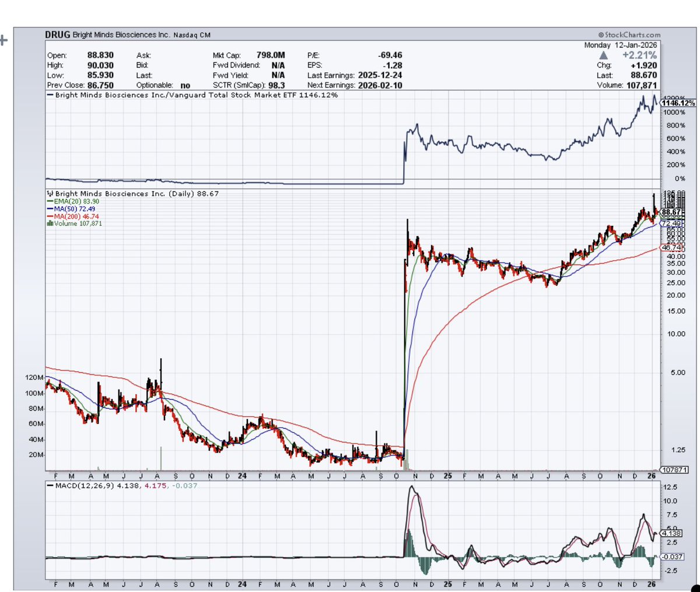Click the Nasdaq CM exchange label

tap(192, 35)
